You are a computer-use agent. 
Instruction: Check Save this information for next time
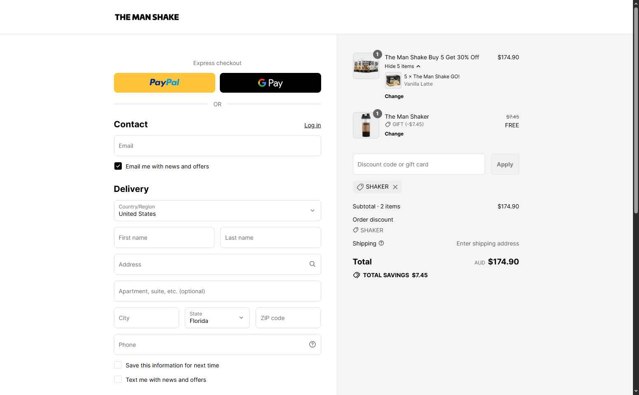click(x=118, y=365)
